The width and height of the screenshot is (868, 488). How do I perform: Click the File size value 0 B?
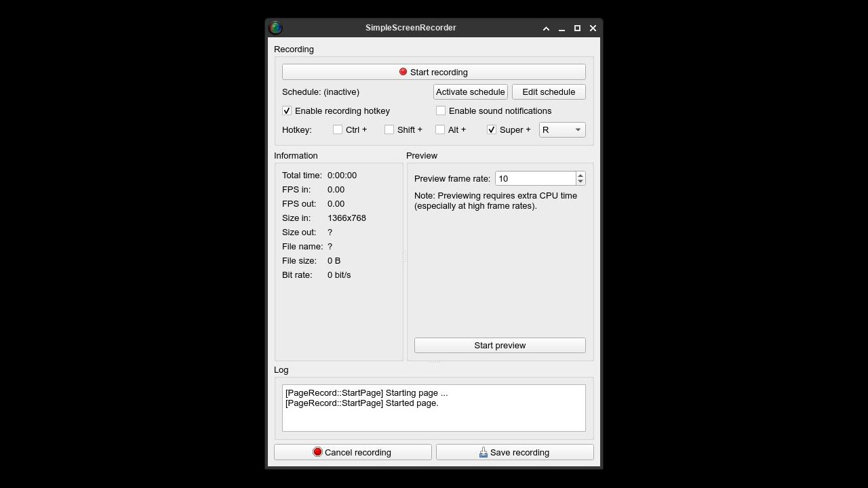[x=334, y=261]
